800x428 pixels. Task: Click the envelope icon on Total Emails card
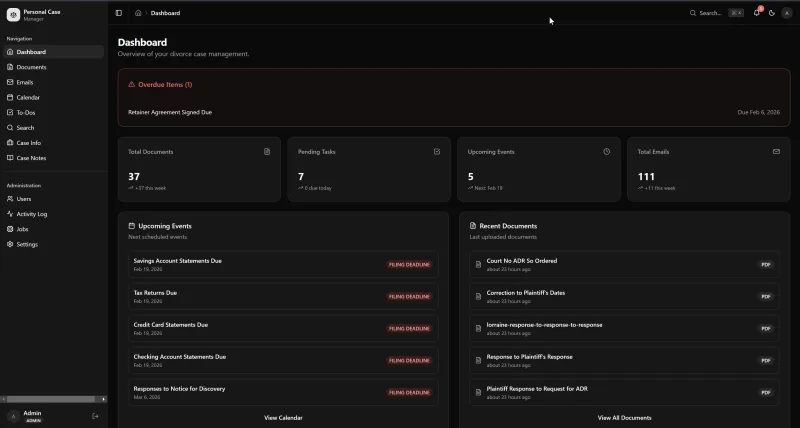777,152
